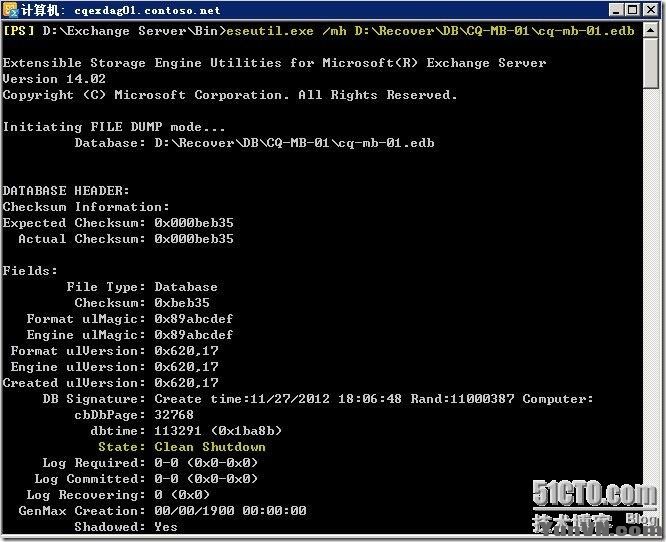Click Created ulVersion value 0x620,17
The image size is (666, 542).
186,383
